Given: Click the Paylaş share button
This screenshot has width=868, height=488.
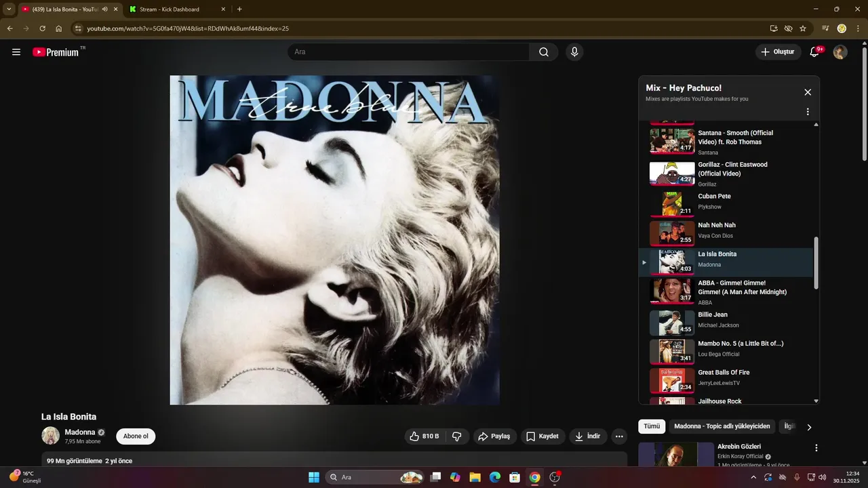Looking at the screenshot, I should click(494, 436).
